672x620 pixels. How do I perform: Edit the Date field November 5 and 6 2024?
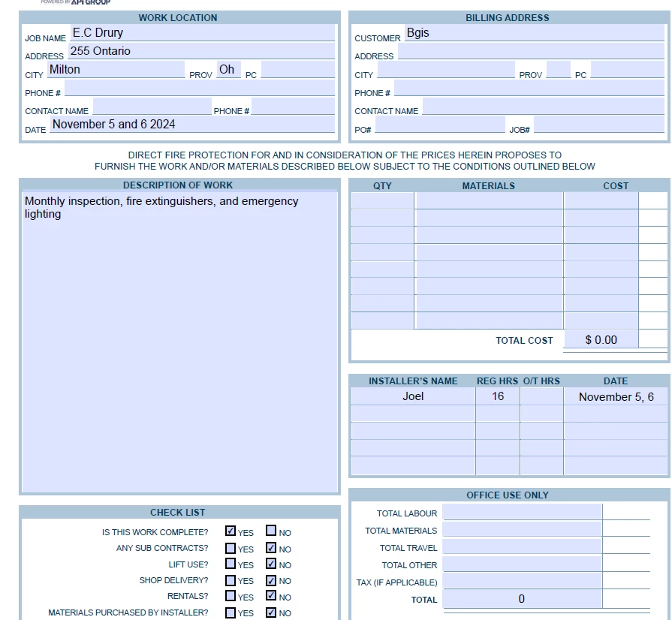[x=192, y=125]
